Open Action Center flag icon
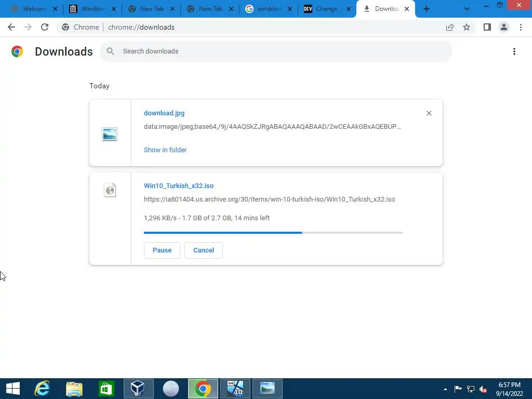Image resolution: width=532 pixels, height=399 pixels. point(458,389)
